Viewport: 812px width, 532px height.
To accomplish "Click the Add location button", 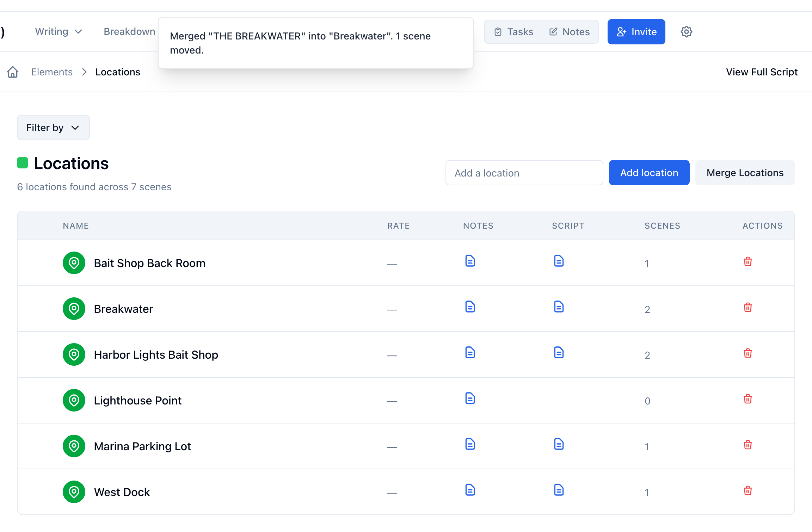I will tap(649, 173).
